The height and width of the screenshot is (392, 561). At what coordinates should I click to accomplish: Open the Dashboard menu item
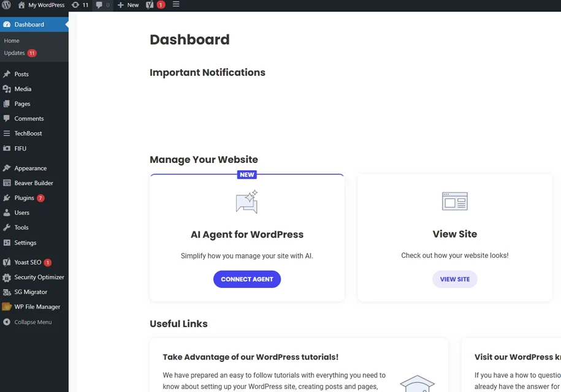pyautogui.click(x=34, y=24)
